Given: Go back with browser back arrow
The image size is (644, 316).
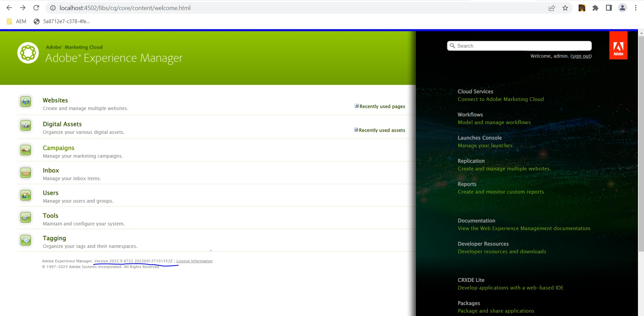Looking at the screenshot, I should (9, 8).
